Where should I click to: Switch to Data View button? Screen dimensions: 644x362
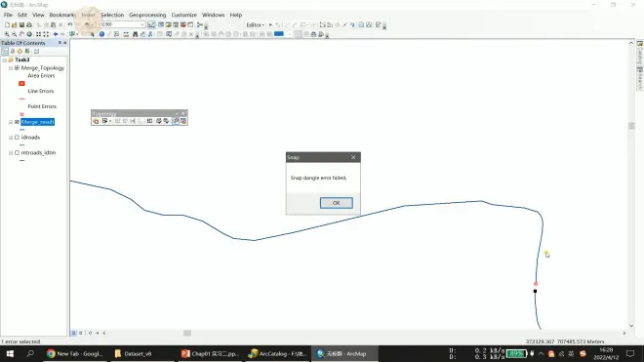point(73,334)
